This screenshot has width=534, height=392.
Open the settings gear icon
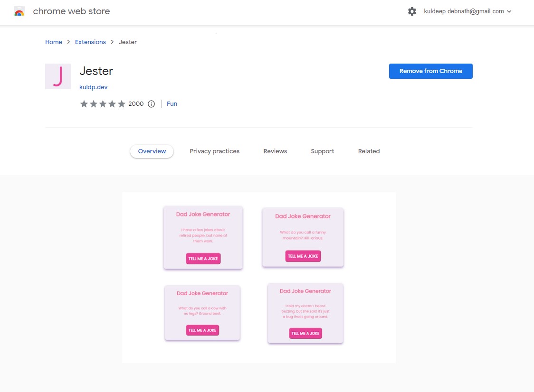pyautogui.click(x=412, y=11)
